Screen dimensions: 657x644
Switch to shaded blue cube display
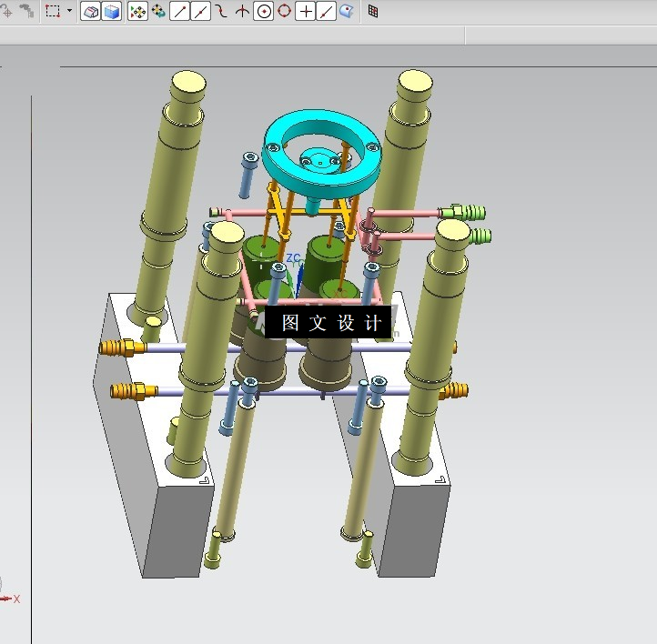[x=111, y=12]
